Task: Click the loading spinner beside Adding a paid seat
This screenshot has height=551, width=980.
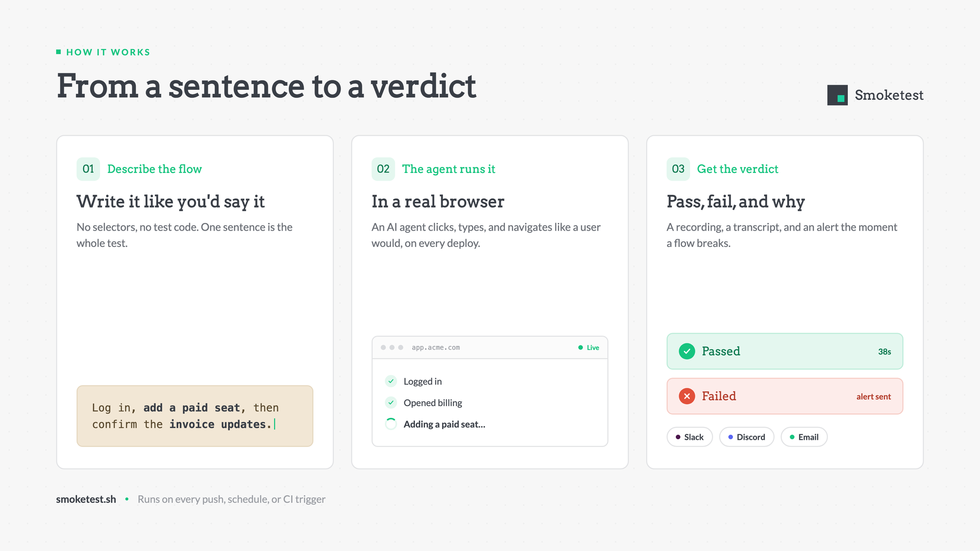Action: (x=391, y=424)
